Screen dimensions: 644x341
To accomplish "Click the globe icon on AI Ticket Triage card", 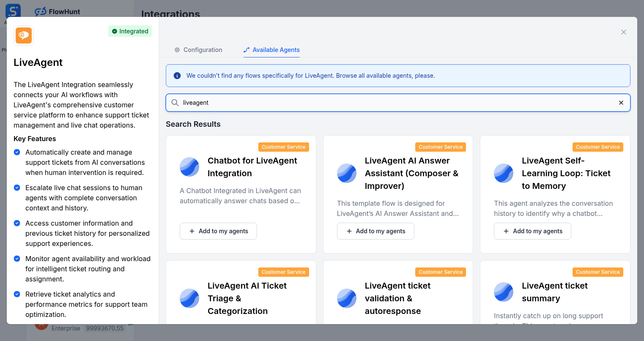I will click(x=189, y=298).
